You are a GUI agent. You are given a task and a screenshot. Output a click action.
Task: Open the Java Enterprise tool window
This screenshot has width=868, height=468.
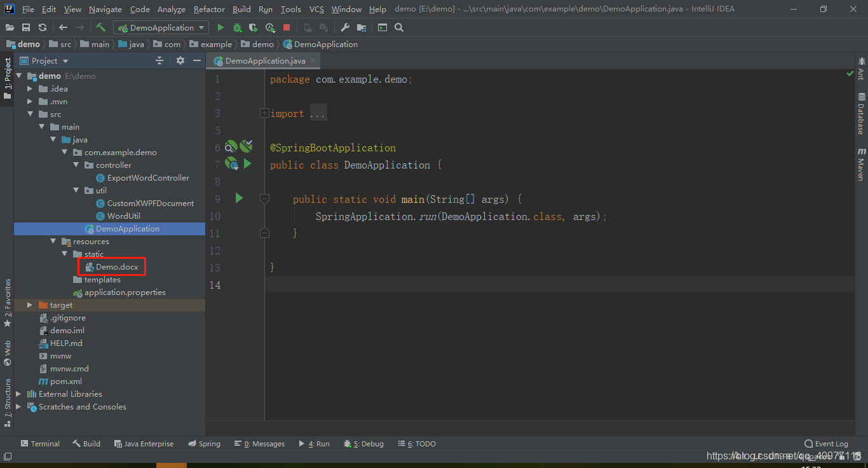[x=144, y=444]
